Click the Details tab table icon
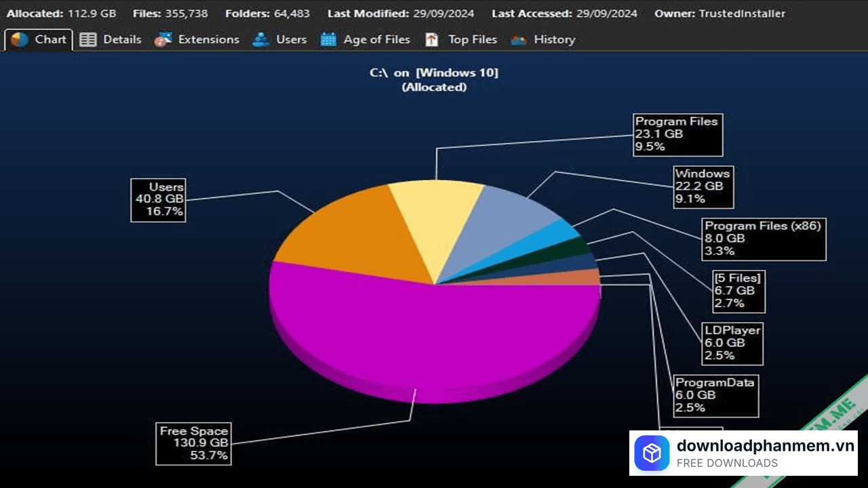868x488 pixels. coord(88,40)
